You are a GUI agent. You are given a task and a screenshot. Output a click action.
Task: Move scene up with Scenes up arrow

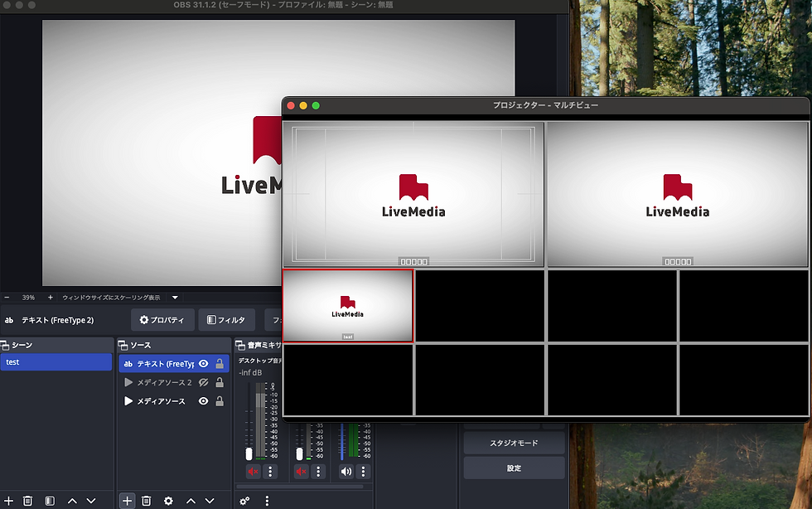coord(73,501)
